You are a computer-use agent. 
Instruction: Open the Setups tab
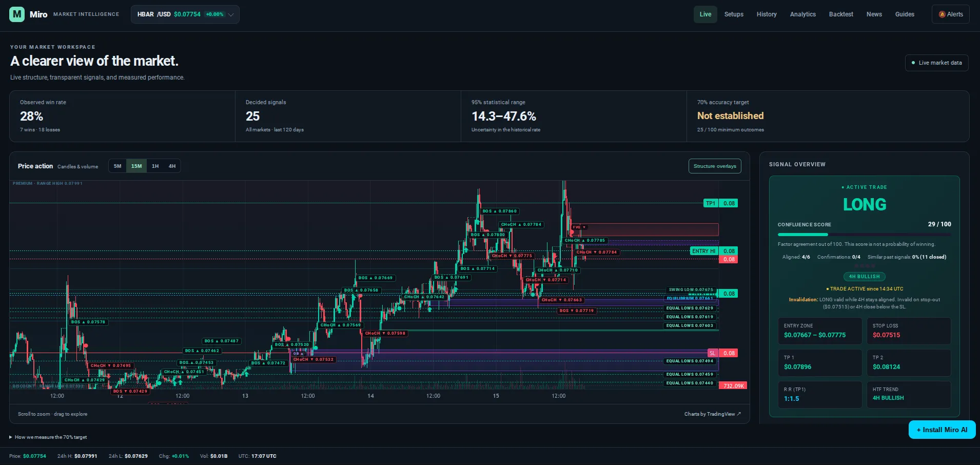pos(734,14)
